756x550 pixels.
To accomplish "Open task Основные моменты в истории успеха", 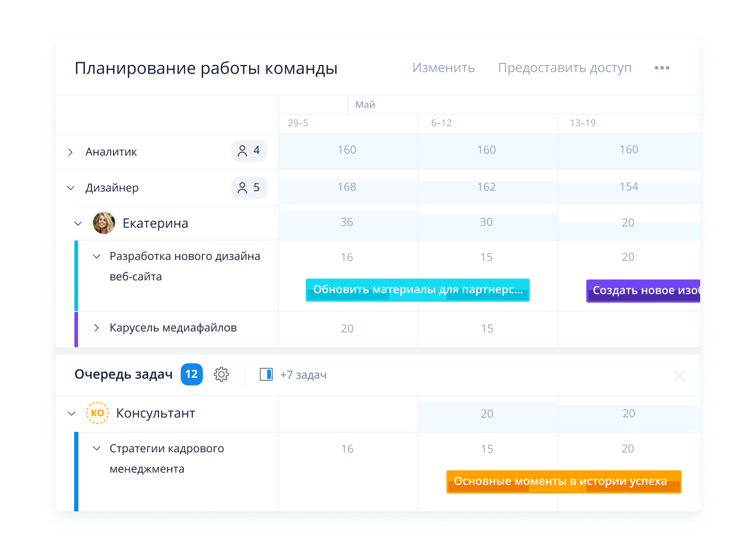I will point(564,482).
